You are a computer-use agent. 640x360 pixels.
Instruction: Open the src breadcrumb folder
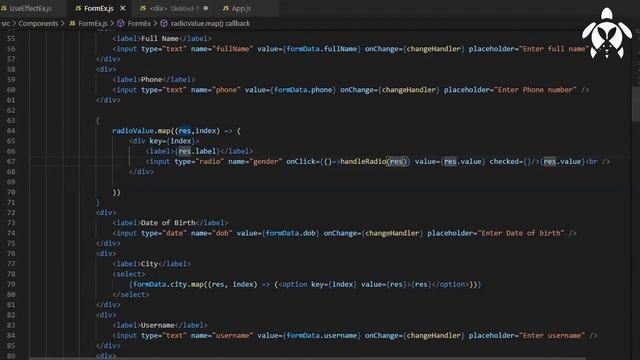(6, 23)
